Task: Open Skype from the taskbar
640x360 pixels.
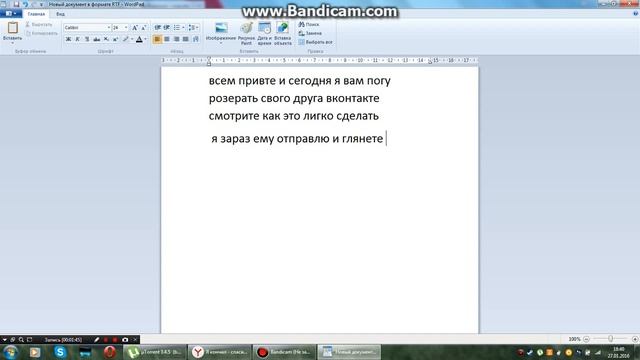Action: [60, 352]
